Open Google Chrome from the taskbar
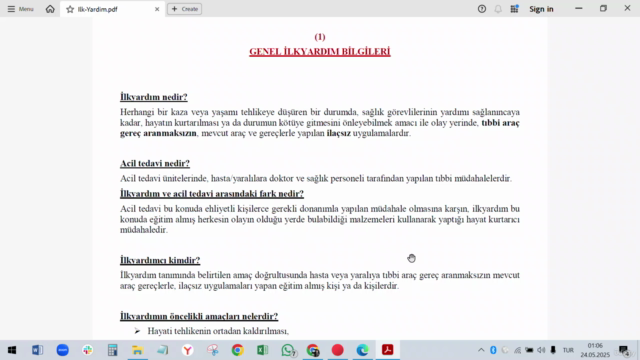 click(238, 350)
